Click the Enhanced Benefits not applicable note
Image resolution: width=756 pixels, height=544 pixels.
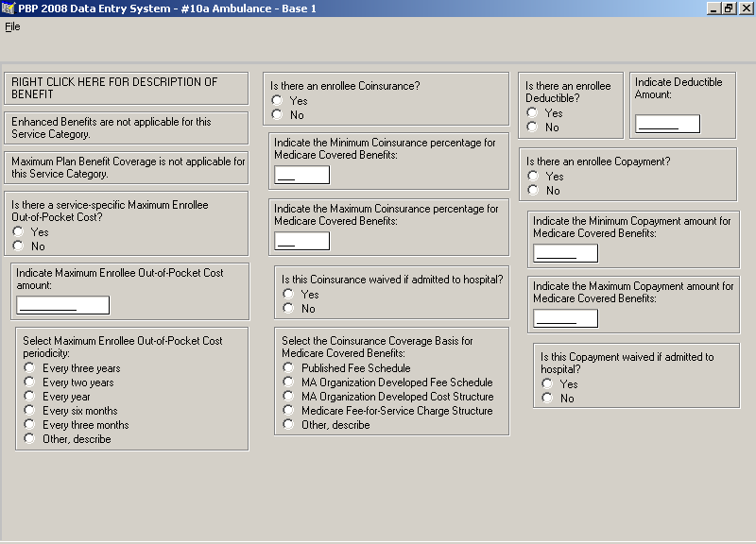click(127, 128)
